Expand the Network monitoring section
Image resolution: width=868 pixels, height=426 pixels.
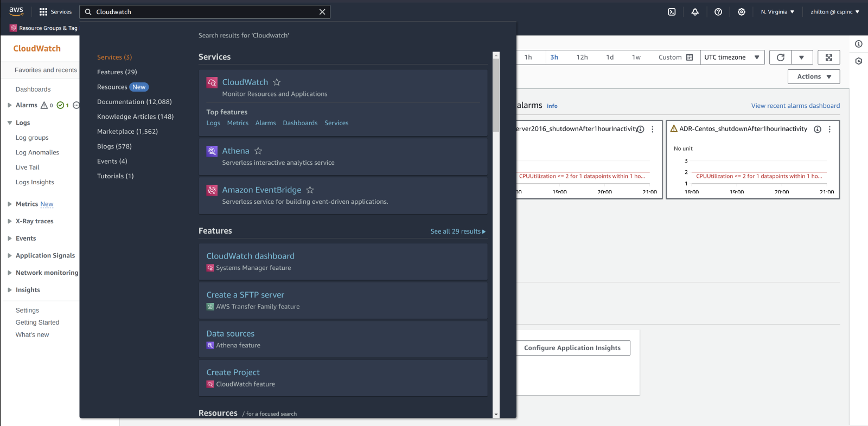point(10,273)
